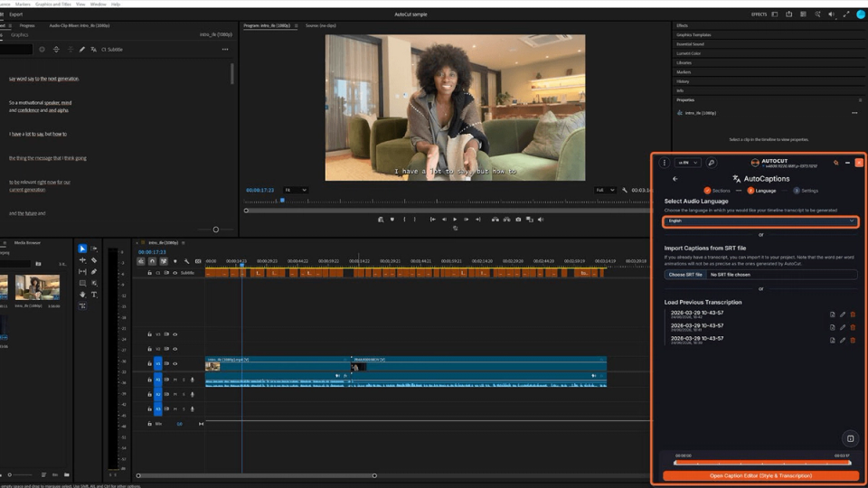Screen dimensions: 868x488
Task: Open AutoCut key license icon
Action: click(712, 163)
